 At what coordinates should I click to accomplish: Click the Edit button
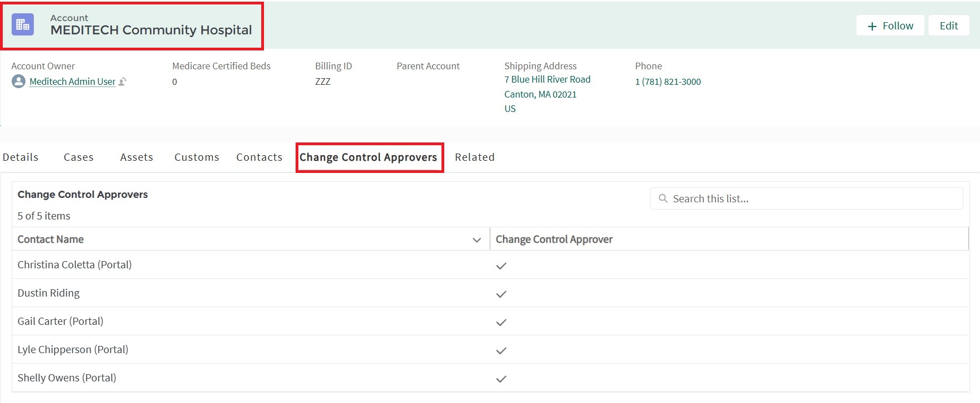[x=949, y=25]
